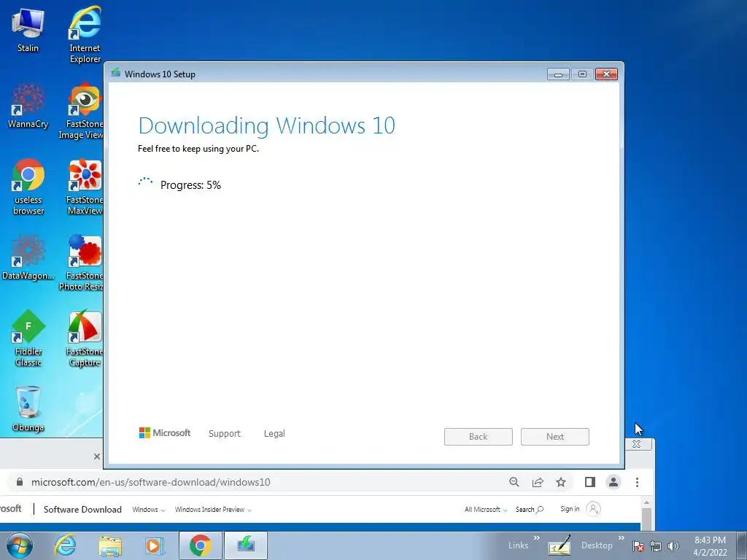The image size is (747, 560).
Task: Close the Chrome tab with the X
Action: point(97,456)
